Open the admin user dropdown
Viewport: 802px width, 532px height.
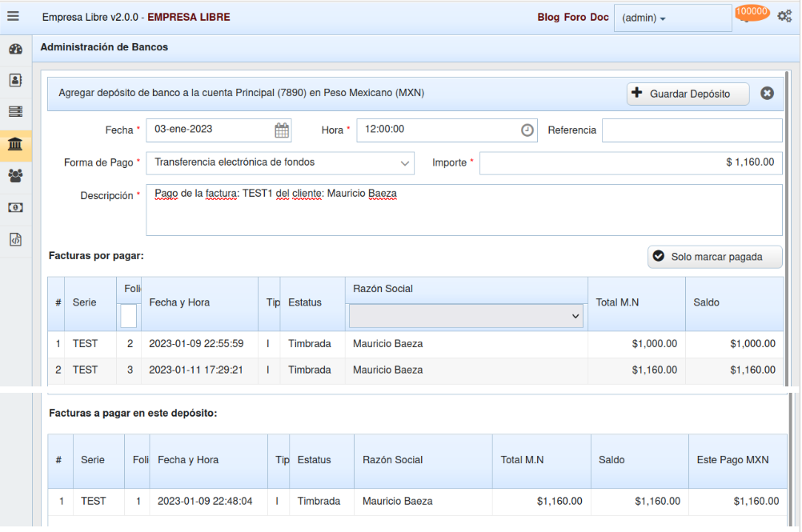(672, 18)
